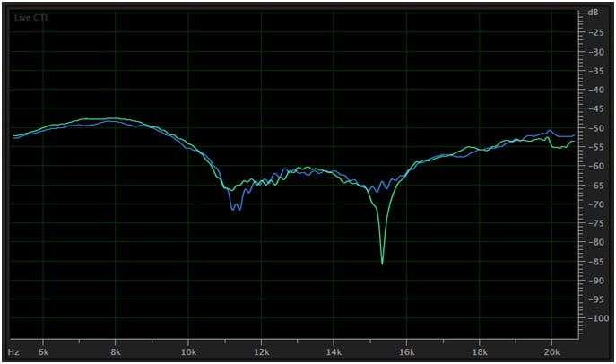Click the -100 value on the dB scale

[593, 318]
